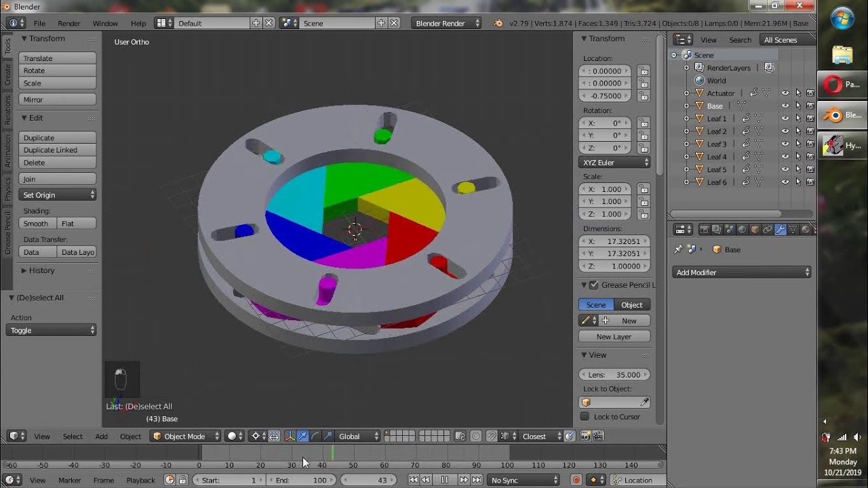Open the Blender Render engine dropdown
Image resolution: width=868 pixels, height=488 pixels.
click(x=446, y=23)
